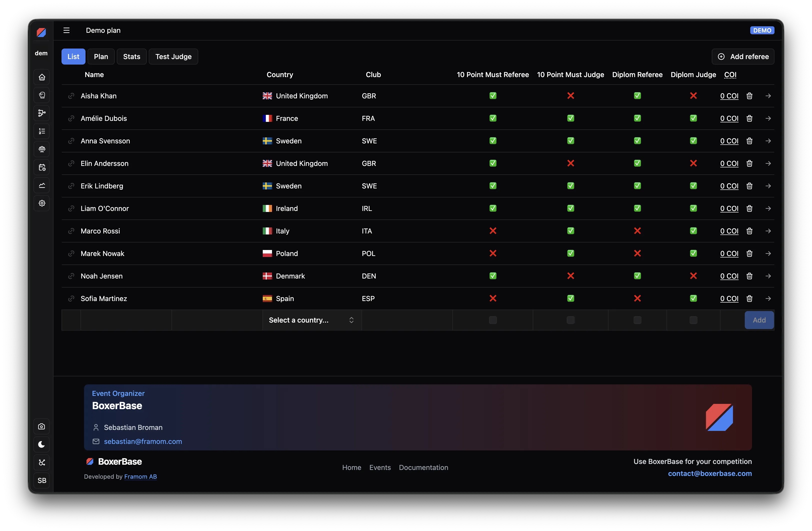Click the boxing glove sidebar icon
The width and height of the screenshot is (812, 531).
pyautogui.click(x=41, y=95)
